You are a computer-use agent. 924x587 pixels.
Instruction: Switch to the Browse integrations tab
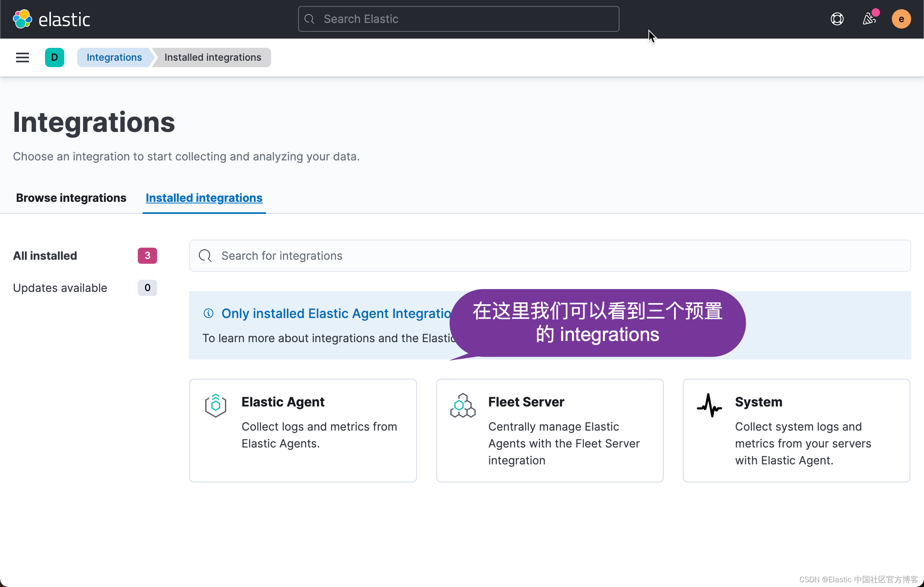click(x=71, y=197)
